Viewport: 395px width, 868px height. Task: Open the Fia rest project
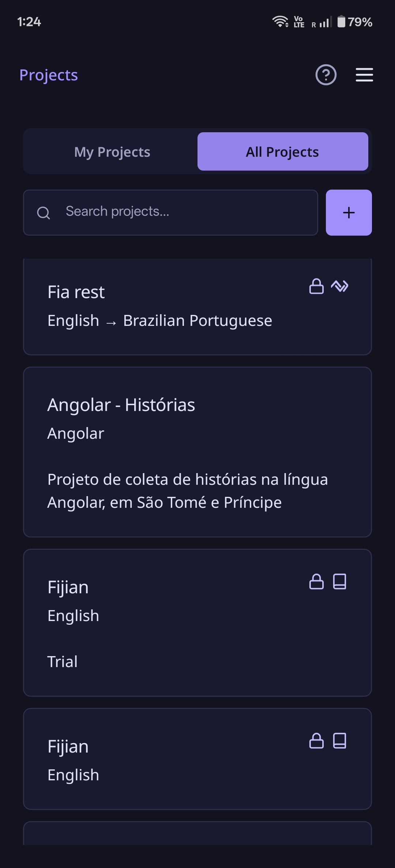point(197,307)
